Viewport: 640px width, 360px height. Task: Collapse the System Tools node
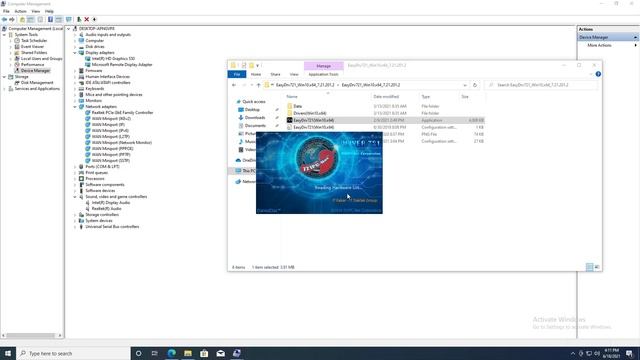point(4,35)
